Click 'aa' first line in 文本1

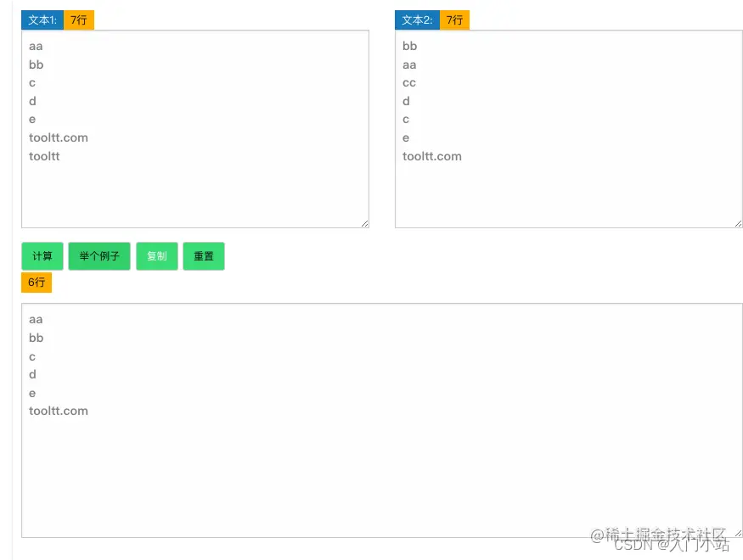pos(36,46)
